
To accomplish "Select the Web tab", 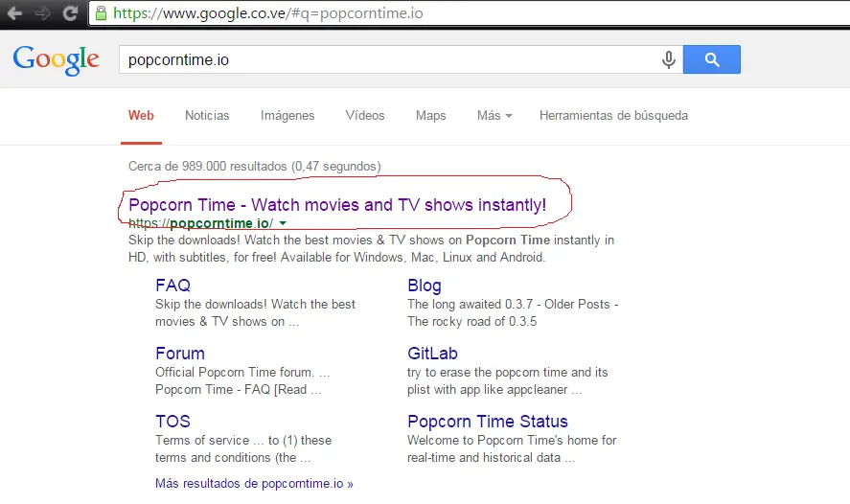I will (x=141, y=115).
